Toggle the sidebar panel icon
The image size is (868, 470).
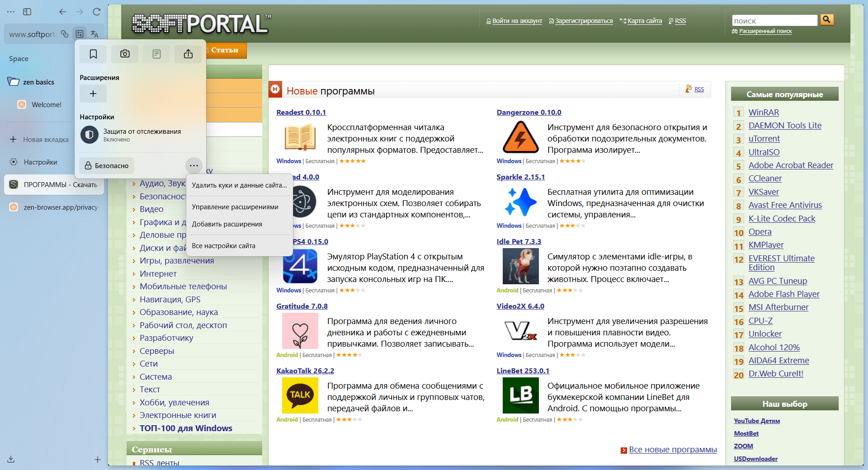point(27,12)
